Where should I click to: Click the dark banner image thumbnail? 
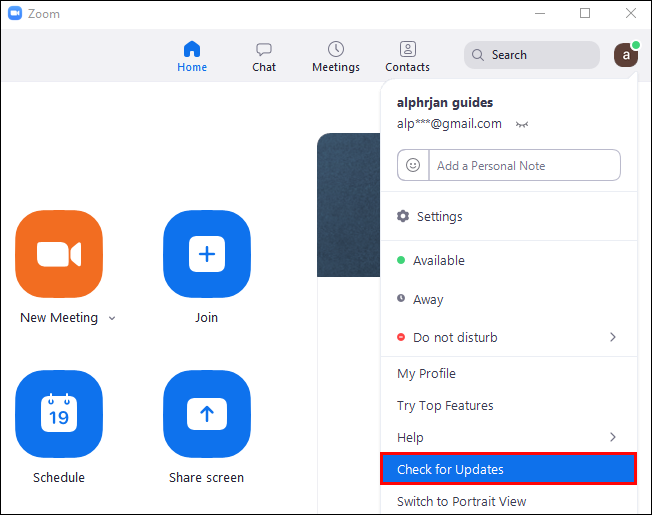[x=348, y=205]
